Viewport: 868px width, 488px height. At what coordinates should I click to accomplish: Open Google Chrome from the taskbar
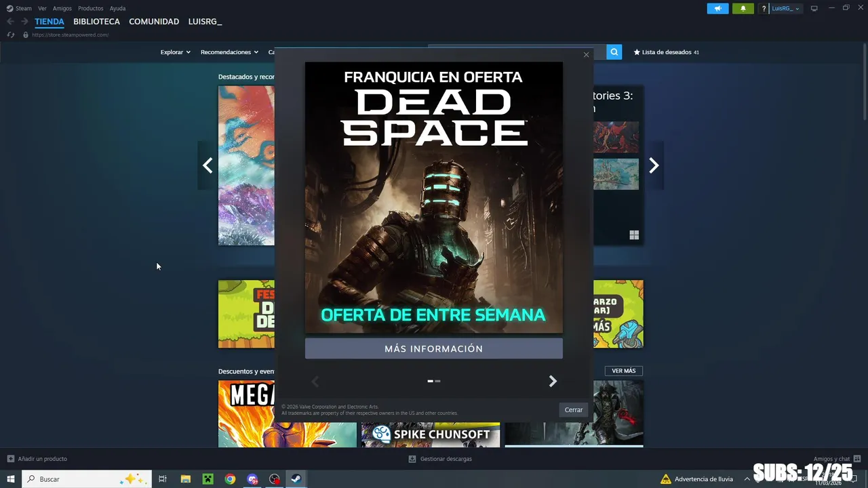[x=230, y=479]
